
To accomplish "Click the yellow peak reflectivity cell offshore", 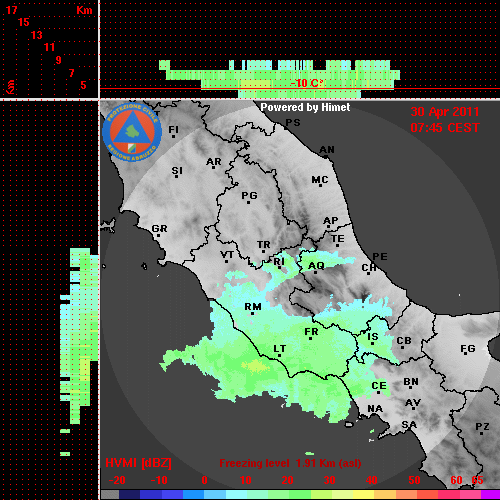I will tap(255, 366).
